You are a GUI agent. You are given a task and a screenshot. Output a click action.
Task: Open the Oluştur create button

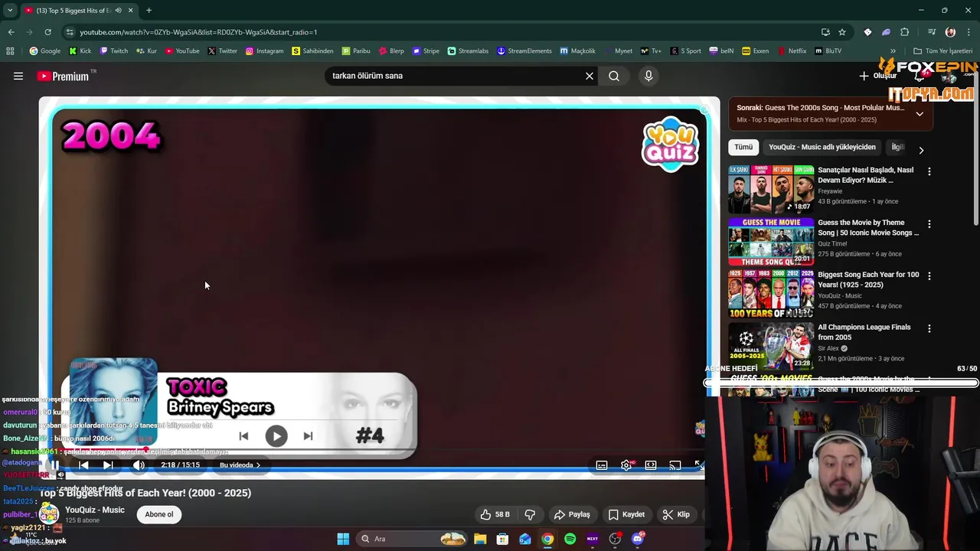(877, 76)
